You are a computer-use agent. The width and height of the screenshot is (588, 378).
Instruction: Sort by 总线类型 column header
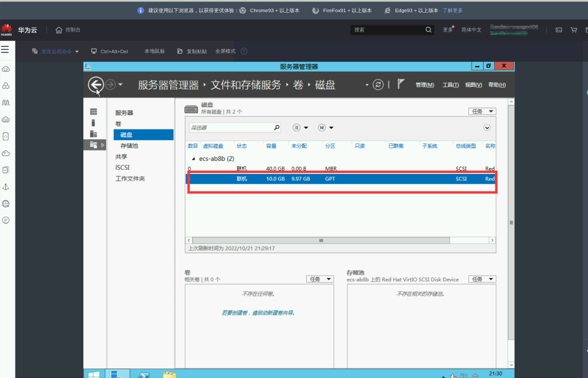click(x=466, y=146)
